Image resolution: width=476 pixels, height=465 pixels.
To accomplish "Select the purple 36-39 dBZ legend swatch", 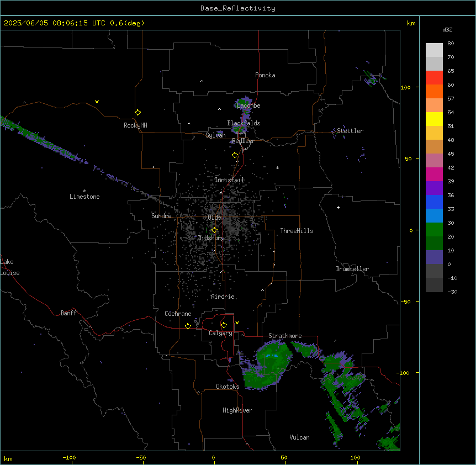I will 434,188.
